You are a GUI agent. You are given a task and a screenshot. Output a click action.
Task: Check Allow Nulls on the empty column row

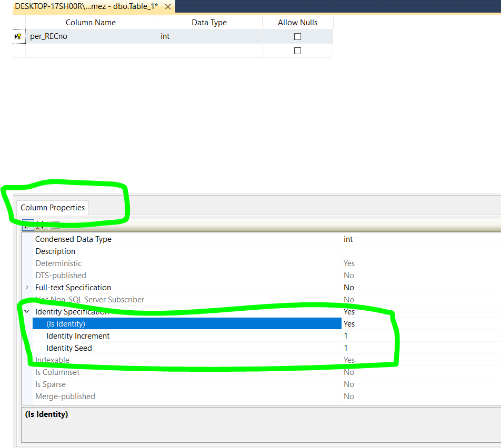[297, 50]
